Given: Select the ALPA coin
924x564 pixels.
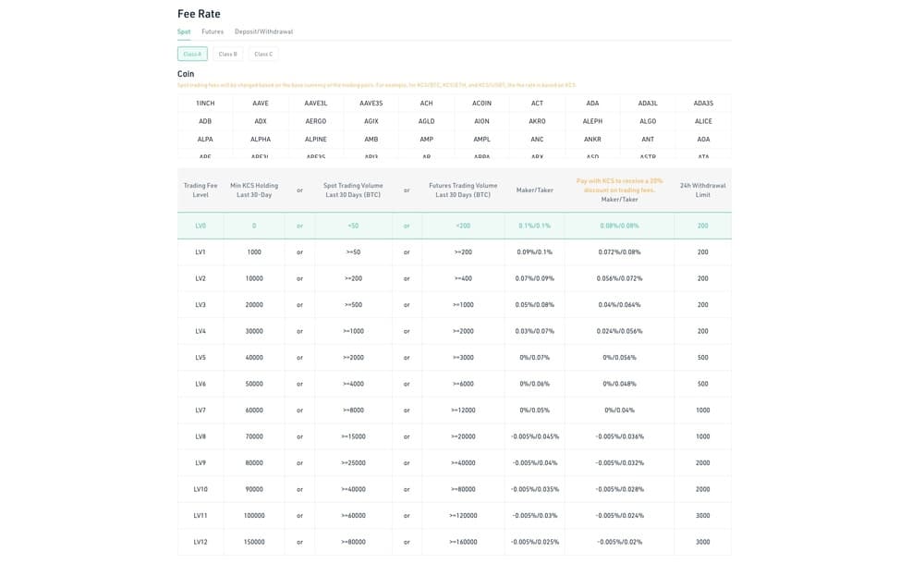Looking at the screenshot, I should (x=205, y=140).
